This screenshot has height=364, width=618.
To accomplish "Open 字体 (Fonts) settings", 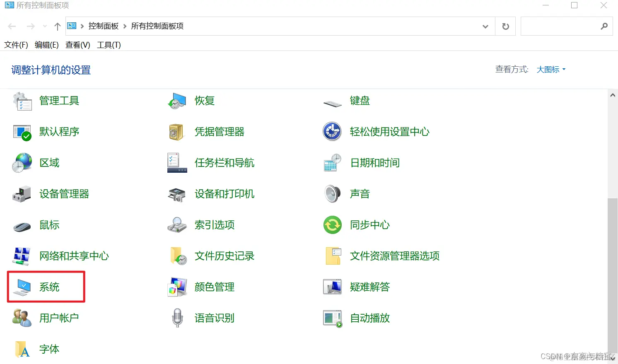I will (x=49, y=349).
